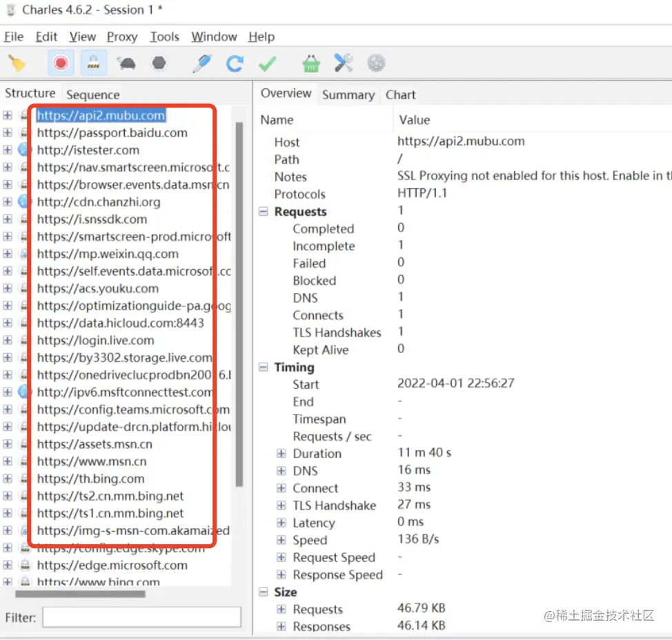
Task: Open the Tools menu
Action: (165, 37)
